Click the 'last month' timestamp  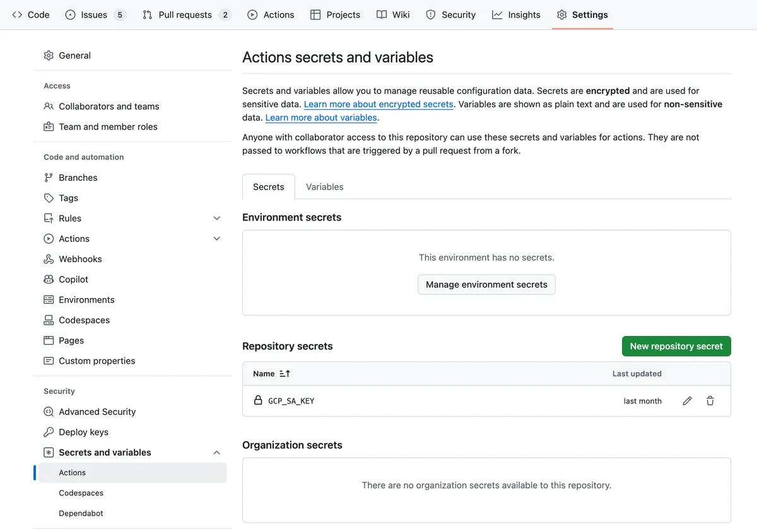point(643,401)
